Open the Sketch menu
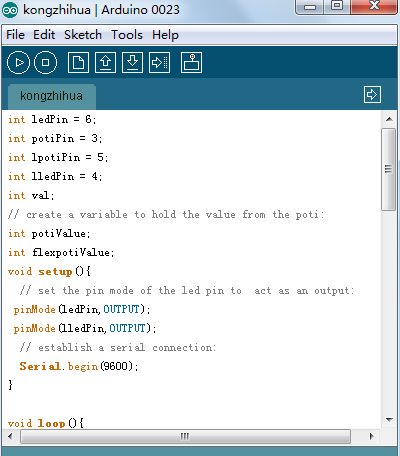Screen dimensions: 400x456 tap(83, 35)
